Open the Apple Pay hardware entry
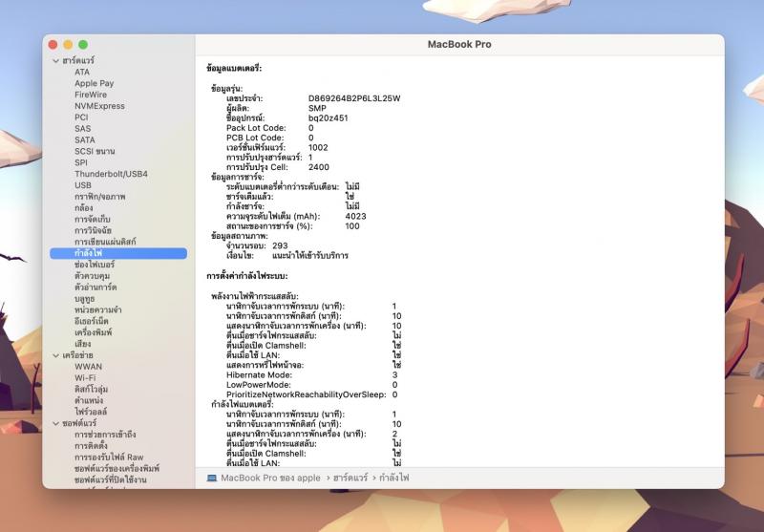The image size is (764, 532). pyautogui.click(x=94, y=83)
